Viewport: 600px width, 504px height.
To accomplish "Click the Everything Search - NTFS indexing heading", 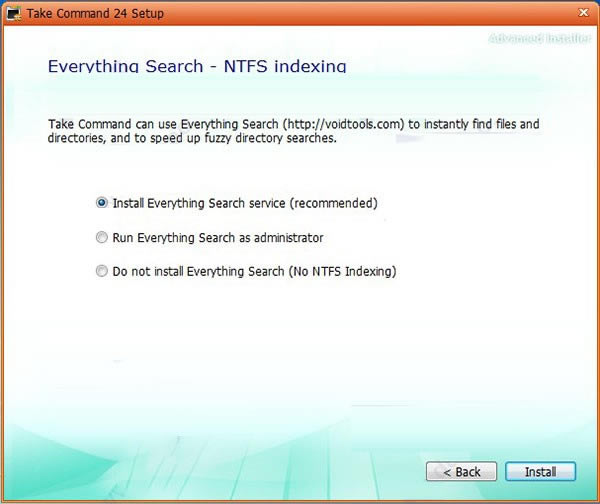I will 197,66.
